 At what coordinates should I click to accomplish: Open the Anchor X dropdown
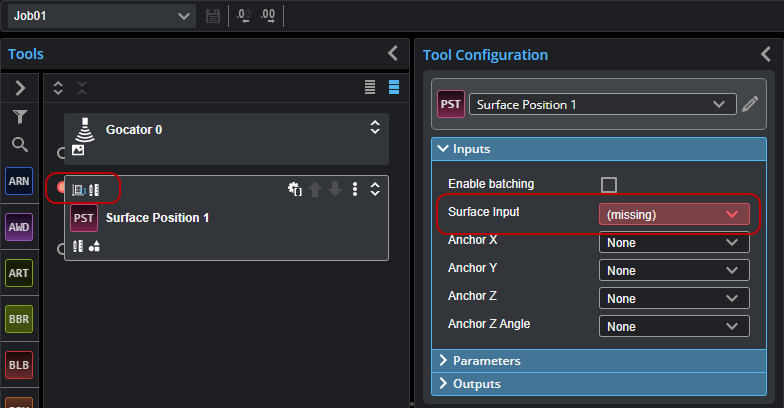pyautogui.click(x=674, y=242)
